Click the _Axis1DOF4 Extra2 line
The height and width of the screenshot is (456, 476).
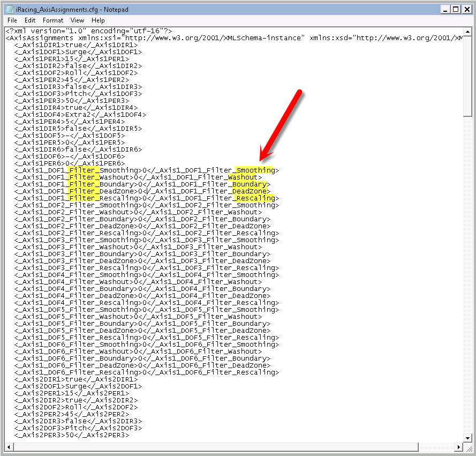coord(80,115)
